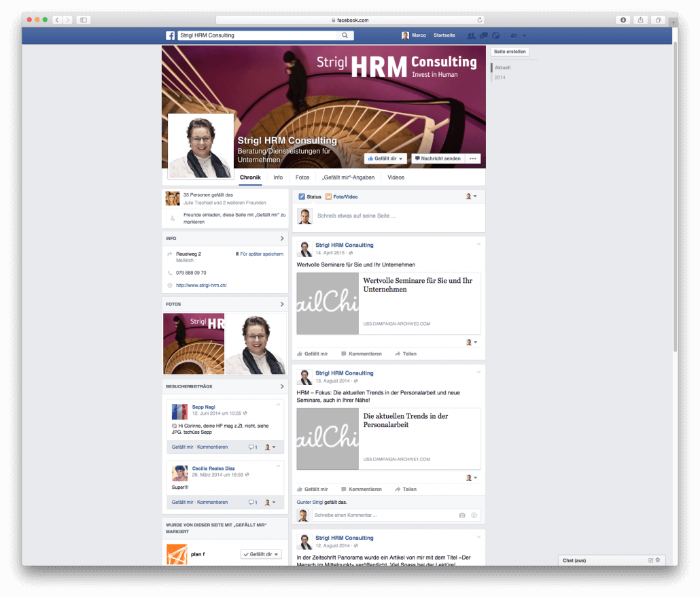
Task: Open the Fotos tab
Action: [302, 177]
